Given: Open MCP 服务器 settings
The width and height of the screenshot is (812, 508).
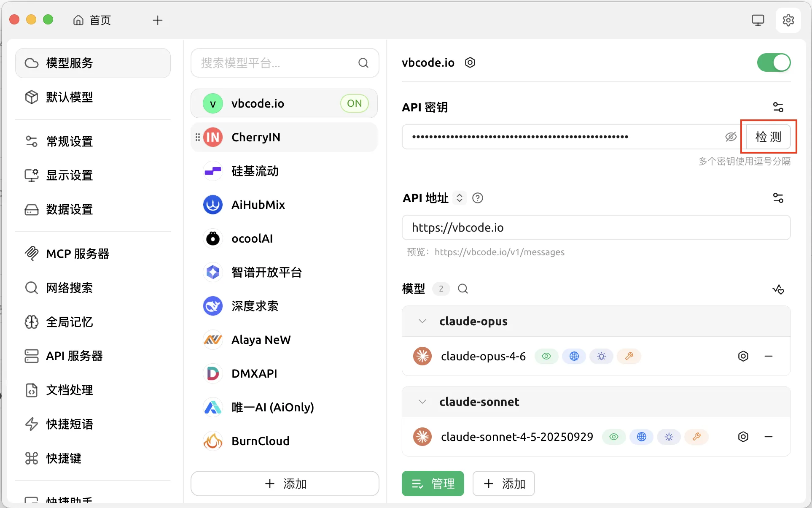Looking at the screenshot, I should (93, 254).
